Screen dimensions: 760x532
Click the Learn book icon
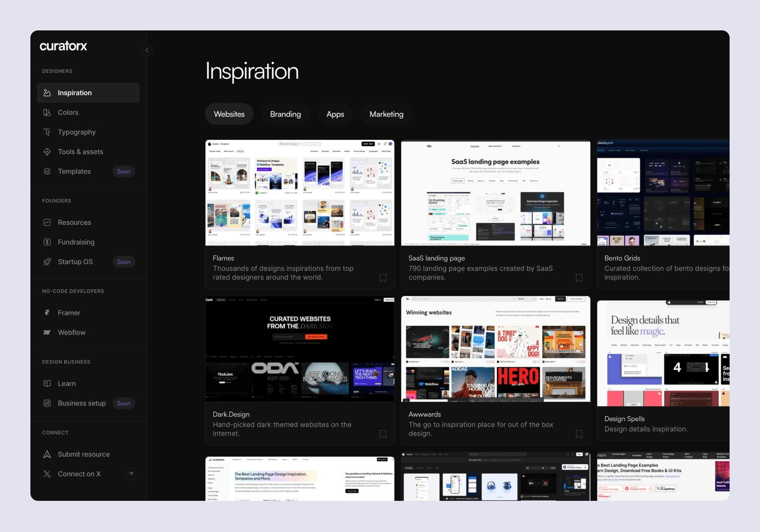[x=47, y=383]
